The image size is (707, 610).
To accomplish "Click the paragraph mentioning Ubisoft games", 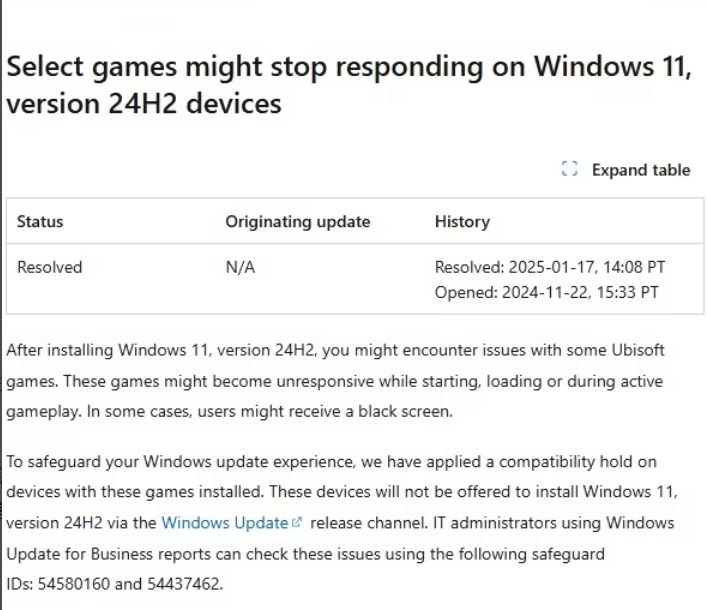I will click(335, 381).
